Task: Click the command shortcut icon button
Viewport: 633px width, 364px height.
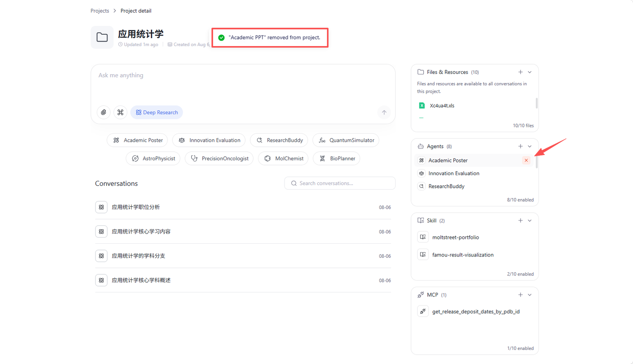Action: 120,112
